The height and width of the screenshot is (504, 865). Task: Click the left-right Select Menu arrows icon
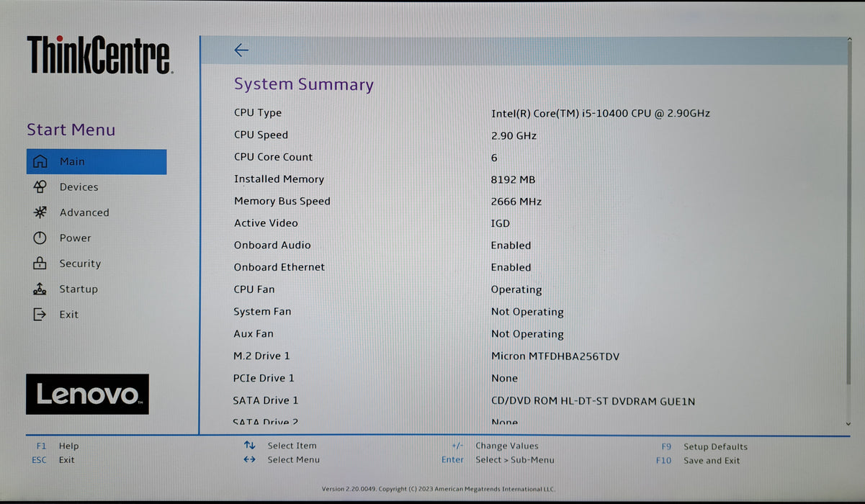[249, 459]
